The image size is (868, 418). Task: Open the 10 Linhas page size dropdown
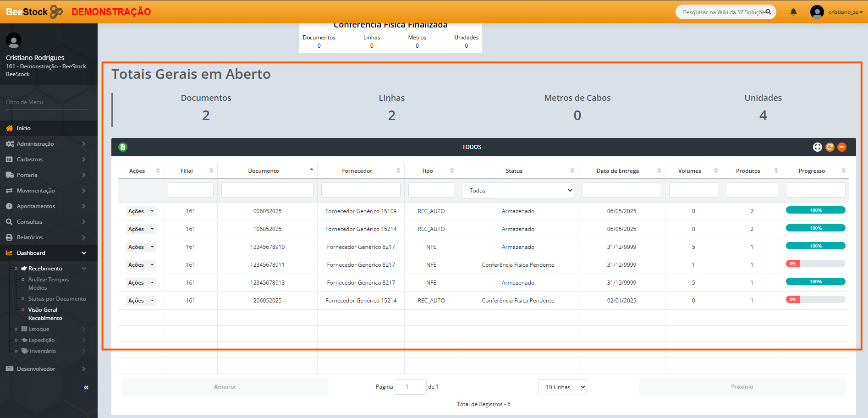562,387
